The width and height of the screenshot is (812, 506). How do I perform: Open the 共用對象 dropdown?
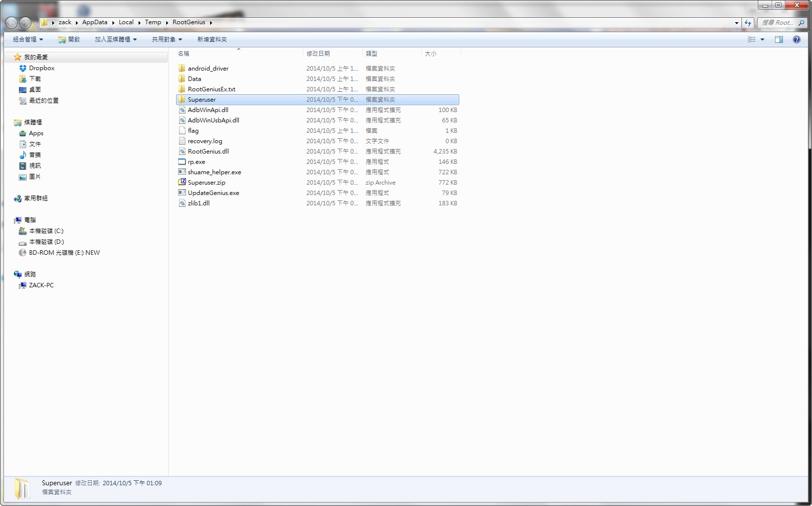[167, 39]
